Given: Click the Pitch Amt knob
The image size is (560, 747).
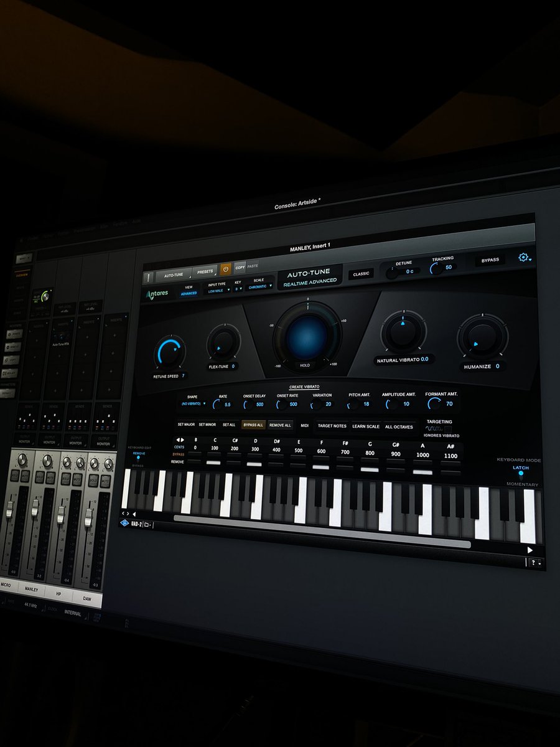Looking at the screenshot, I should click(353, 404).
